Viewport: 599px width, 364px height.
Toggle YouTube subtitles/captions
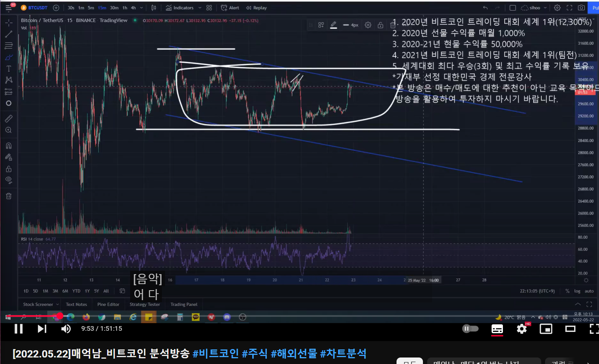click(x=497, y=329)
